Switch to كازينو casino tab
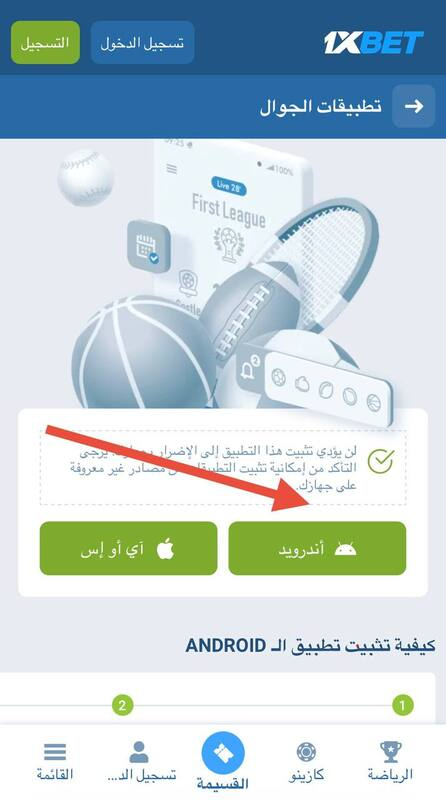Viewport: 446px width, 800px height. click(306, 761)
